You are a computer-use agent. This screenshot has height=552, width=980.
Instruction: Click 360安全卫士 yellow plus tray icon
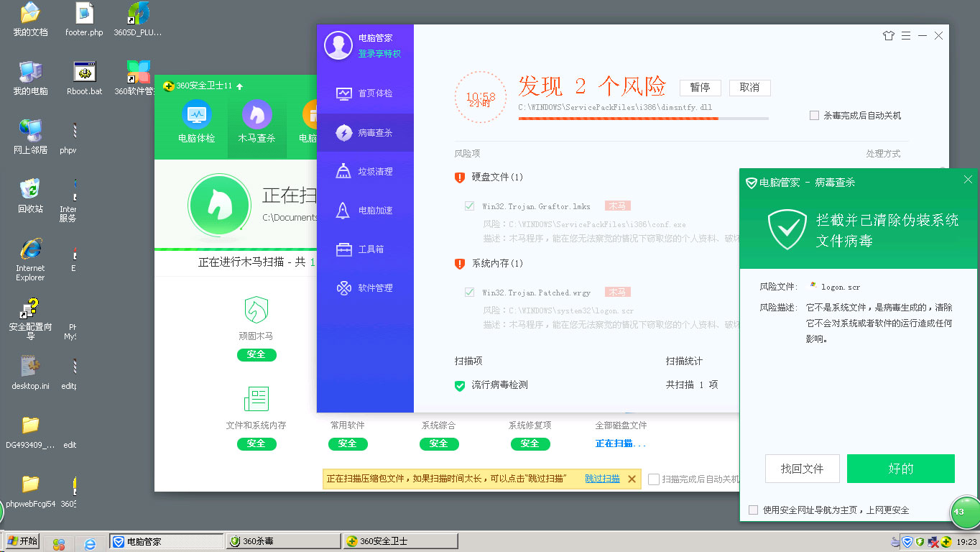pos(946,542)
